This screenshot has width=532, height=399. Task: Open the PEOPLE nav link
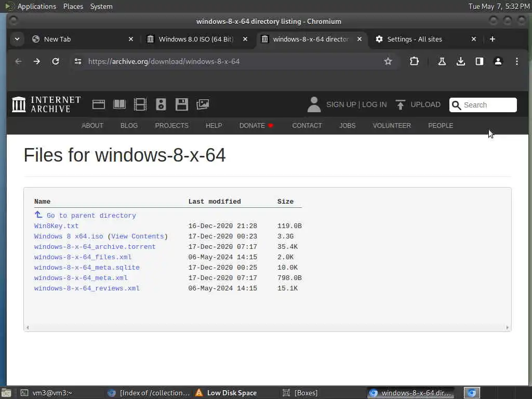tap(441, 126)
